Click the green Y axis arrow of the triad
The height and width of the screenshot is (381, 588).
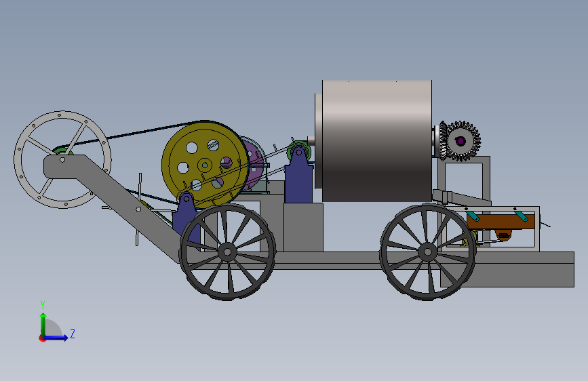[43, 325]
